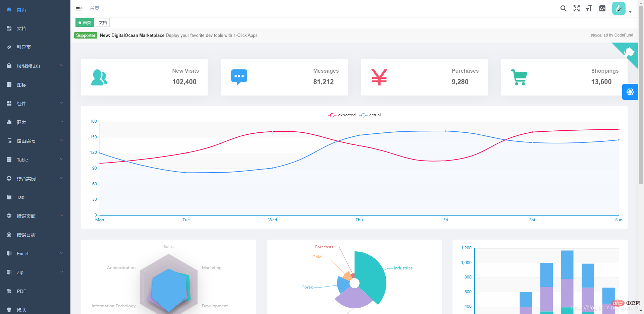644x314 pixels.
Task: Open the blue settings gear panel button
Action: pyautogui.click(x=630, y=92)
